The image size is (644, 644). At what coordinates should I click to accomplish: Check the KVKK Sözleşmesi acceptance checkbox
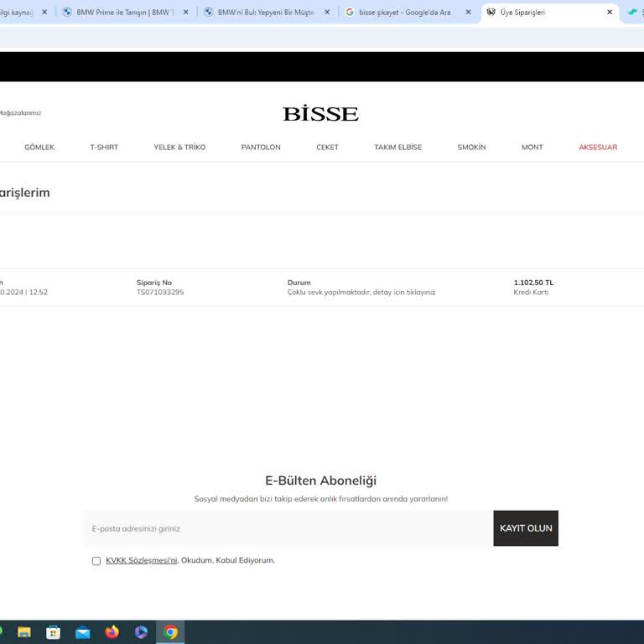(x=96, y=561)
